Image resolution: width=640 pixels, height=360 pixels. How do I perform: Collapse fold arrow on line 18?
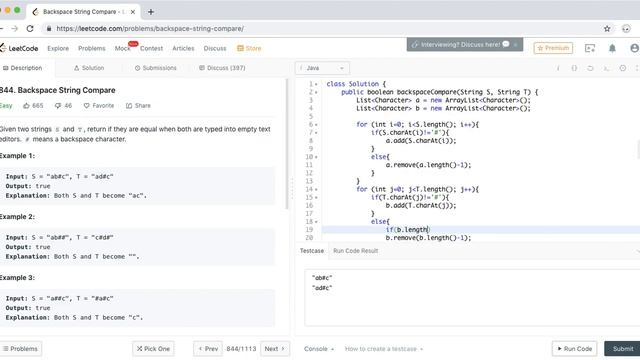pos(316,222)
